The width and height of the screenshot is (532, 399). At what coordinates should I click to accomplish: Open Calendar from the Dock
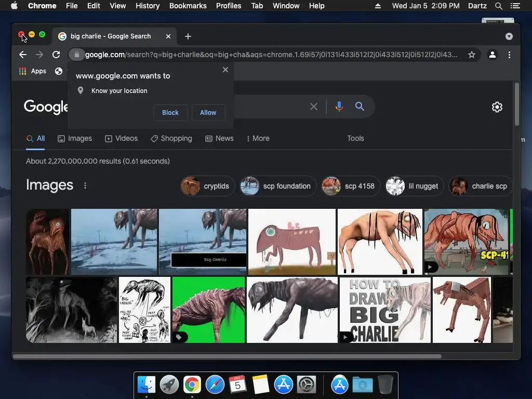coord(237,385)
